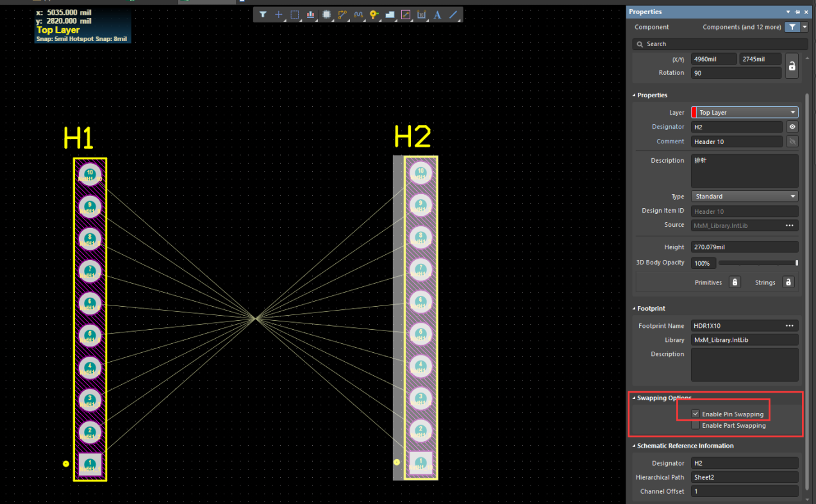Click the Footprint Library field
This screenshot has width=816, height=504.
coord(744,340)
